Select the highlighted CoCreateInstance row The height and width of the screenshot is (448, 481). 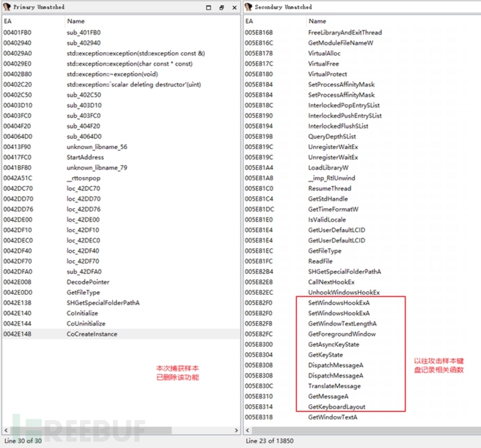[x=121, y=334]
